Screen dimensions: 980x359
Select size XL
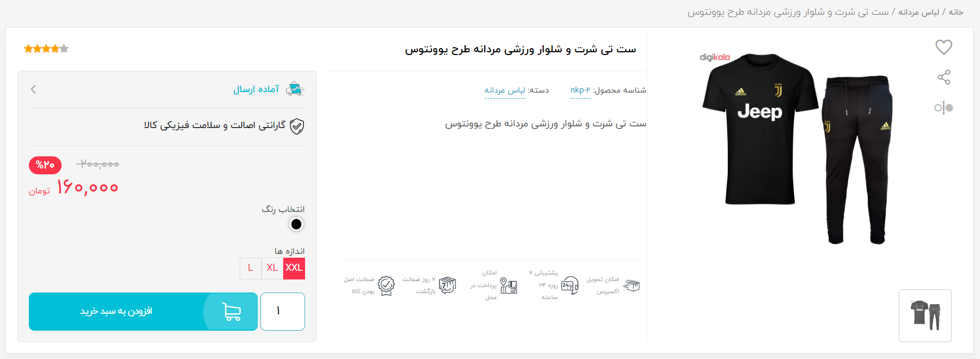[x=272, y=268]
